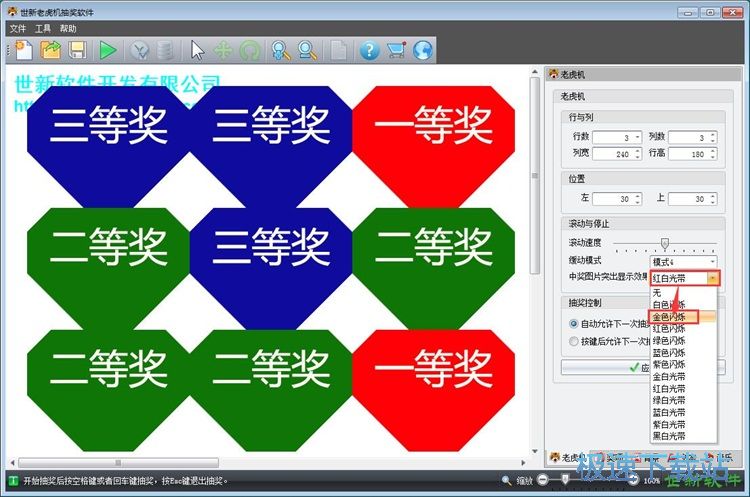750x497 pixels.
Task: Choose 红白光带 in the dropdown list
Action: pyautogui.click(x=684, y=388)
